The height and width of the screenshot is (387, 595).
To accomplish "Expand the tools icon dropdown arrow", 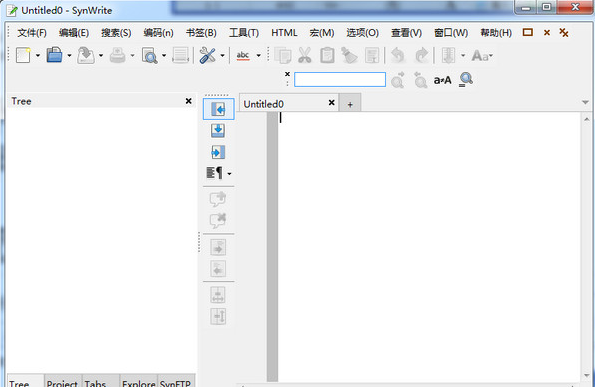I will [222, 56].
